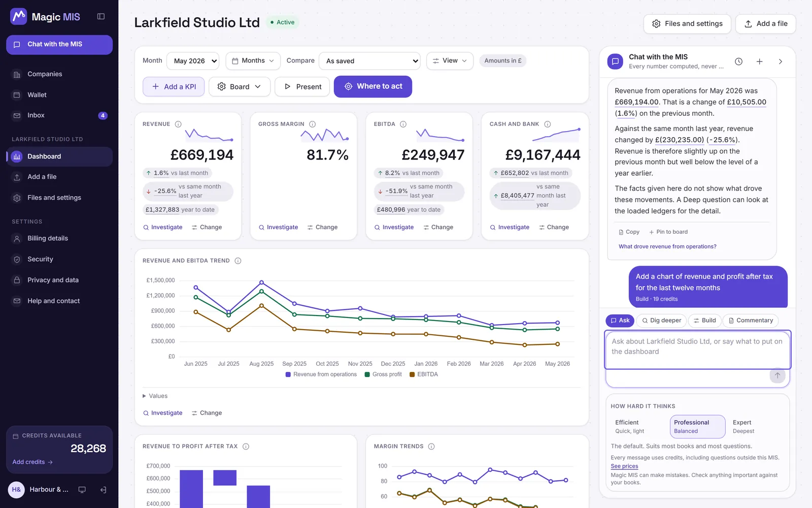The image size is (812, 508).
Task: Click the Magic MIS logo
Action: coord(45,17)
